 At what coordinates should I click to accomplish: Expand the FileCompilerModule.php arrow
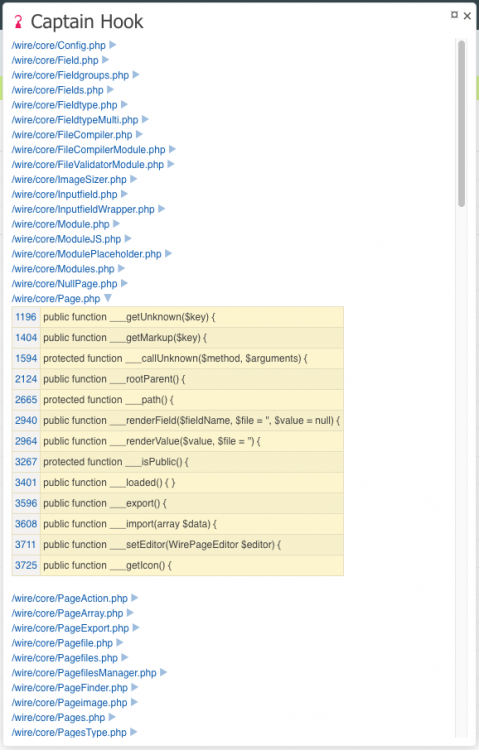click(172, 149)
